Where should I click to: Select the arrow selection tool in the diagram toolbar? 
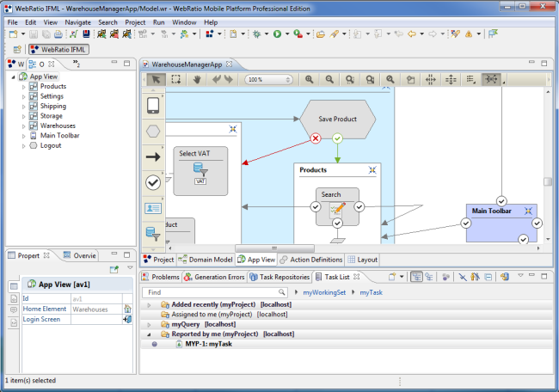coord(156,79)
